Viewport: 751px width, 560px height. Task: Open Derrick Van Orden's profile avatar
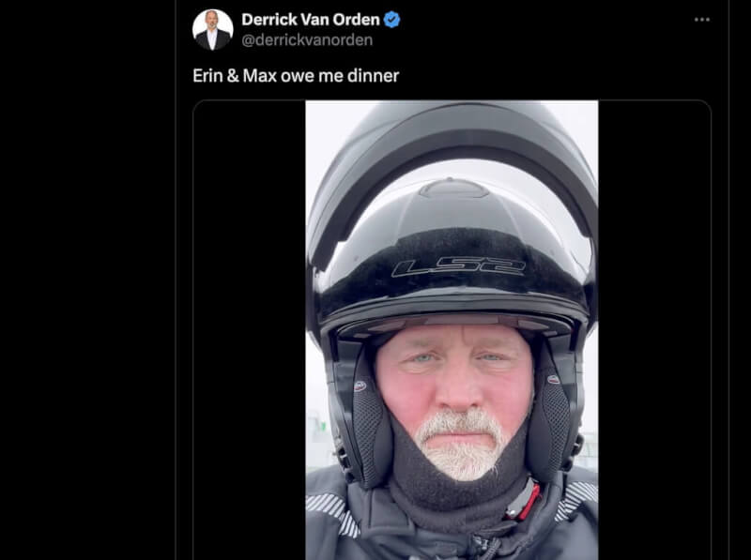click(213, 30)
